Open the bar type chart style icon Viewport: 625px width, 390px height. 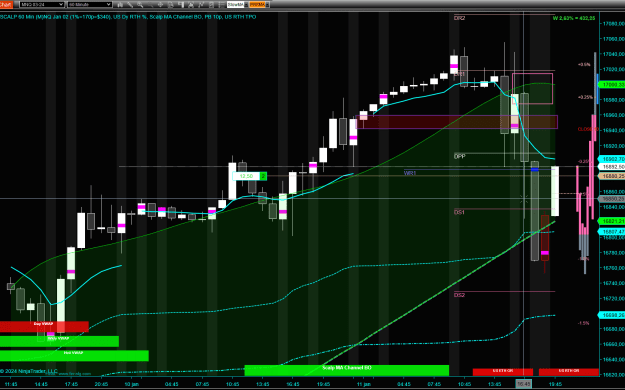pyautogui.click(x=120, y=5)
